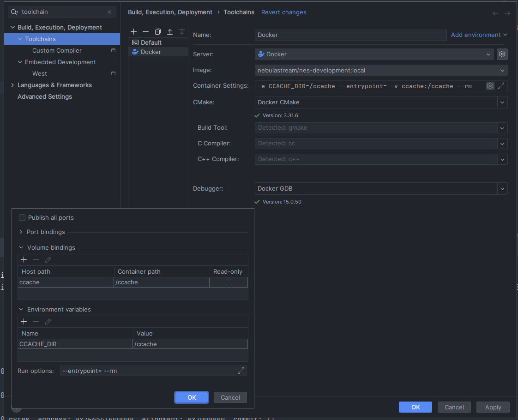Navigate back with left arrow

pyautogui.click(x=495, y=13)
